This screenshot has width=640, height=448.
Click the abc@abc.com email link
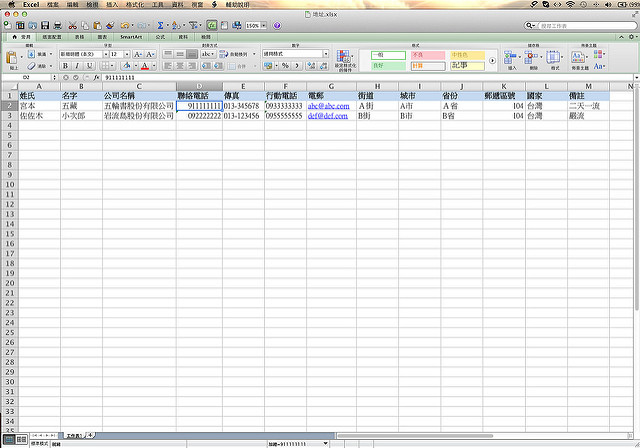pyautogui.click(x=329, y=106)
